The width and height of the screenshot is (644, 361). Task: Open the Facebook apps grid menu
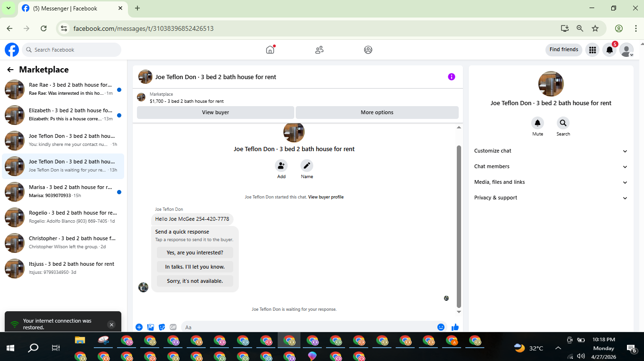coord(592,50)
